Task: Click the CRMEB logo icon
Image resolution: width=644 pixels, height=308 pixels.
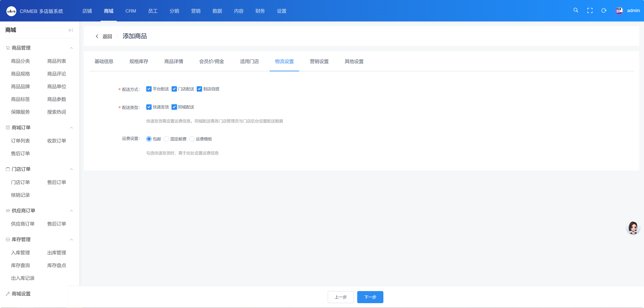Action: (x=11, y=11)
